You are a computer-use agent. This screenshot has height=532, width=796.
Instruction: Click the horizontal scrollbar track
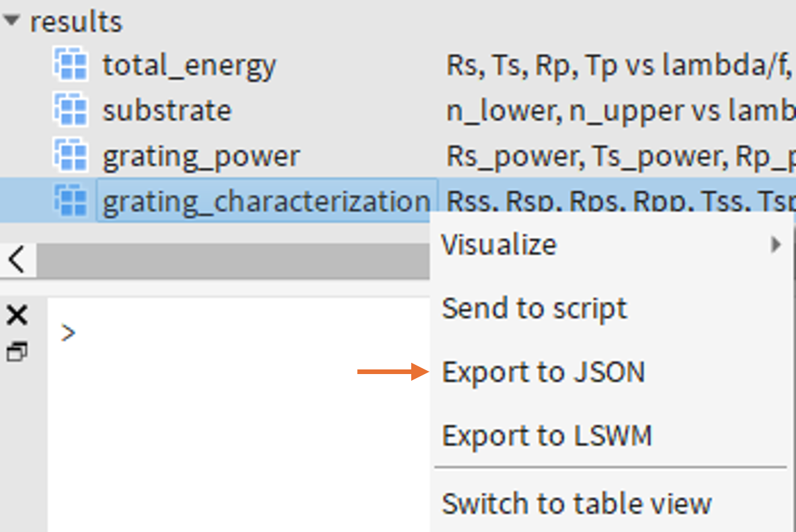point(233,260)
